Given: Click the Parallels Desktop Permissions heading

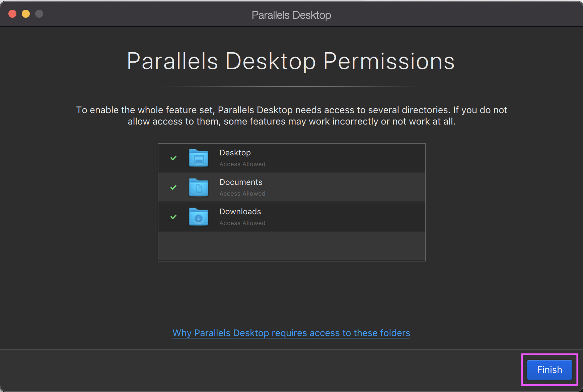Looking at the screenshot, I should pos(291,61).
